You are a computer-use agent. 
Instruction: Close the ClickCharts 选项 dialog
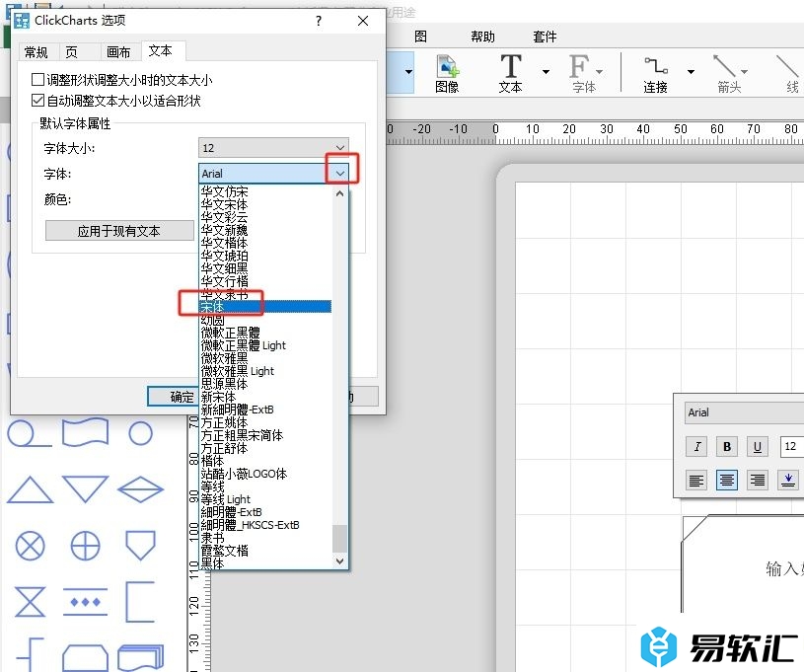362,21
